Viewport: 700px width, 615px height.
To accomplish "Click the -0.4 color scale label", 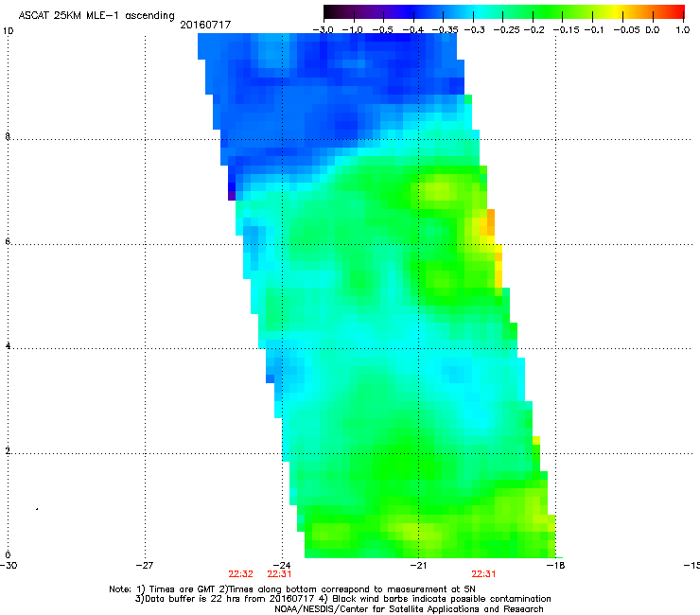I will tap(413, 30).
